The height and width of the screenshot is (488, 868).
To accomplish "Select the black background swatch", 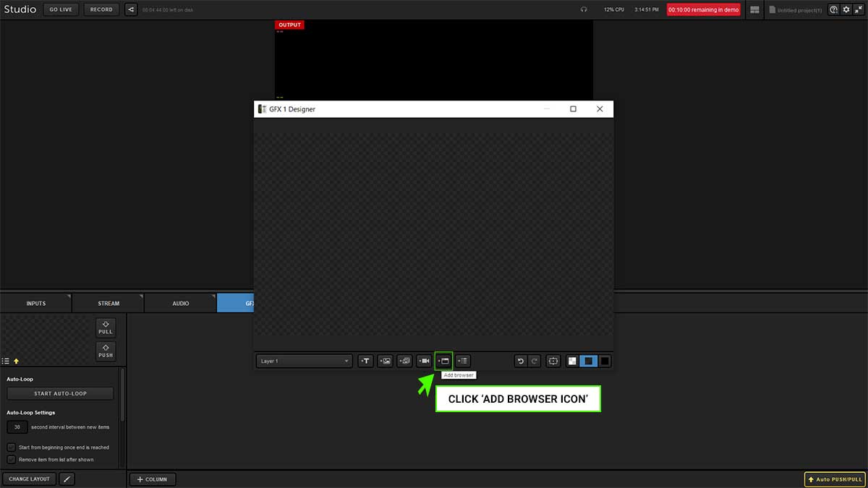I will pyautogui.click(x=605, y=361).
